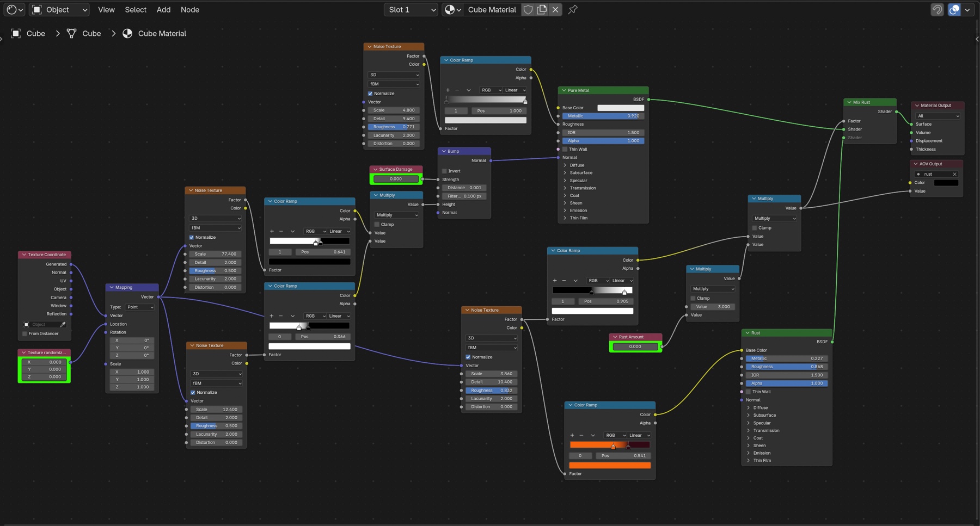The width and height of the screenshot is (980, 526).
Task: Click the minus icon on Color Ramp with Pos 0.541
Action: 581,435
